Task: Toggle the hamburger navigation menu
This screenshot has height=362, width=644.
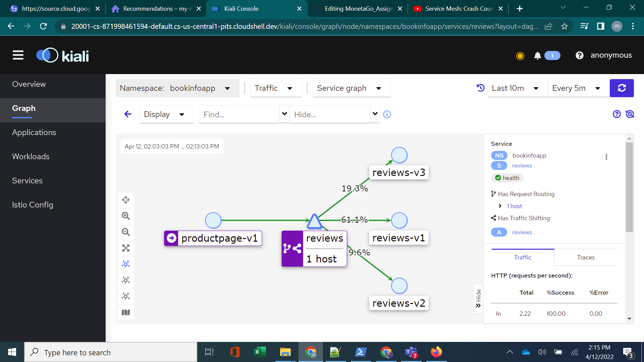Action: tap(18, 55)
